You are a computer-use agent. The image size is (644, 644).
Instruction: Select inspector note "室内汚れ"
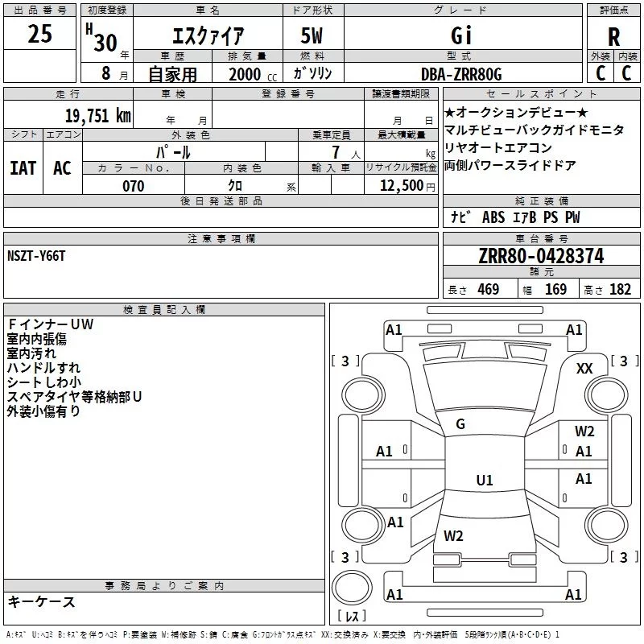pos(31,353)
